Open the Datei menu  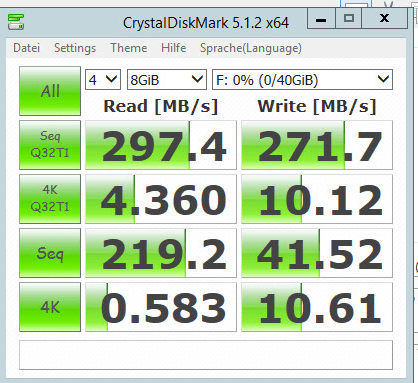click(27, 48)
